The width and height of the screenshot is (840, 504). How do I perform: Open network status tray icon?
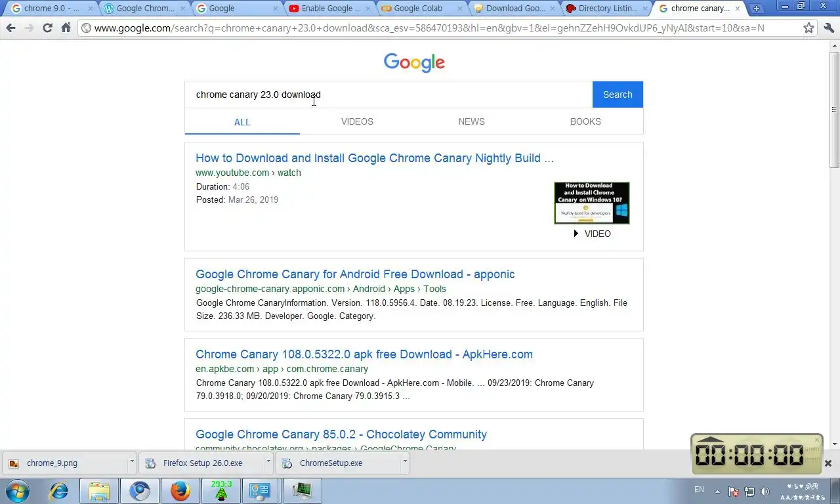coord(749,491)
